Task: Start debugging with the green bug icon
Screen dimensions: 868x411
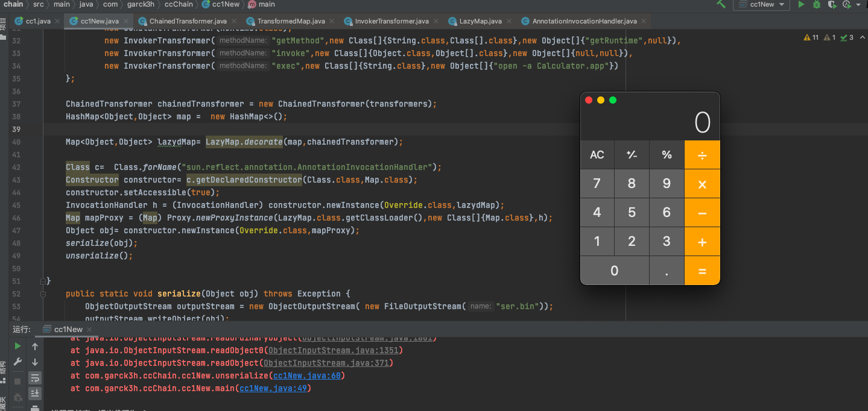Action: 817,4
